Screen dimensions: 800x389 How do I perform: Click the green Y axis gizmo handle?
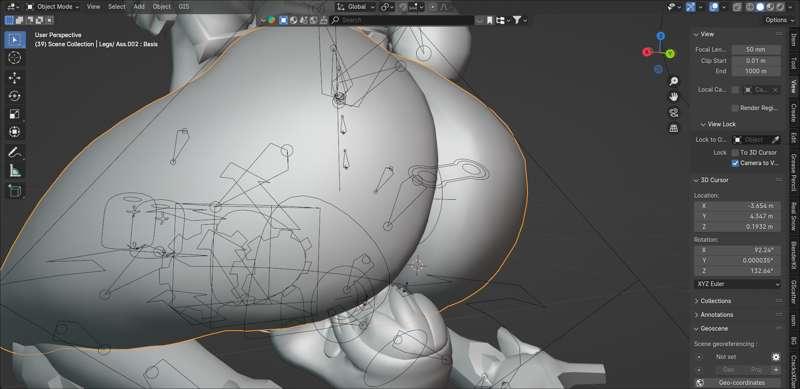[670, 54]
